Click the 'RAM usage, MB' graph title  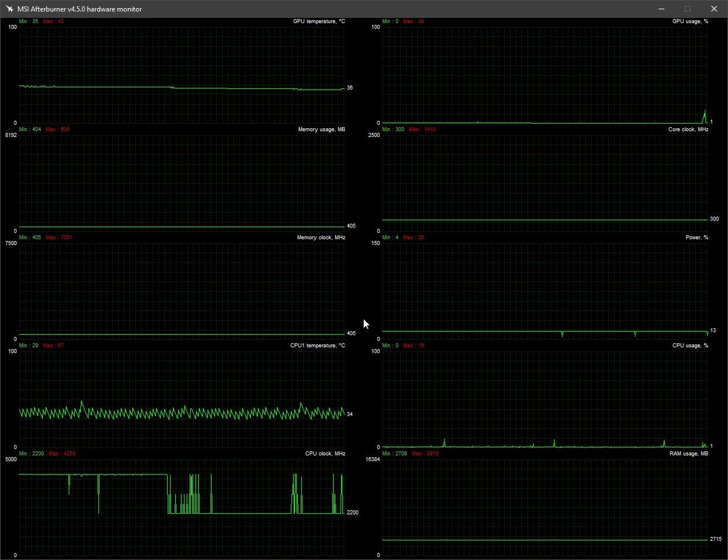pyautogui.click(x=688, y=454)
